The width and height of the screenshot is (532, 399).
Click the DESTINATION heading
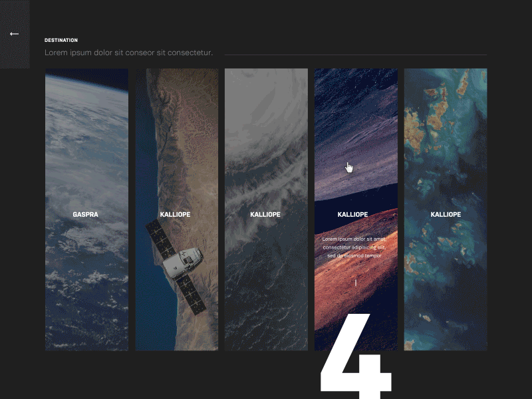pos(61,40)
